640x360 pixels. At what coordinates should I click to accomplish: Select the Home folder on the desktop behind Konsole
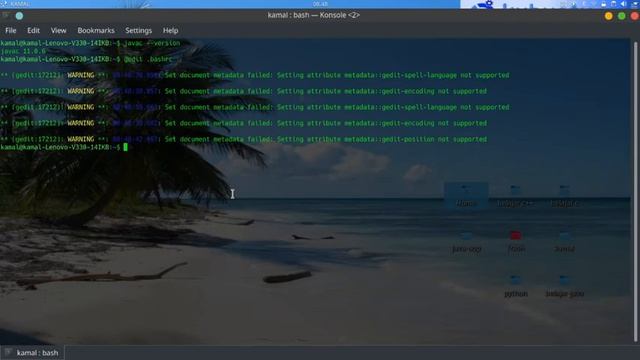[x=466, y=196]
